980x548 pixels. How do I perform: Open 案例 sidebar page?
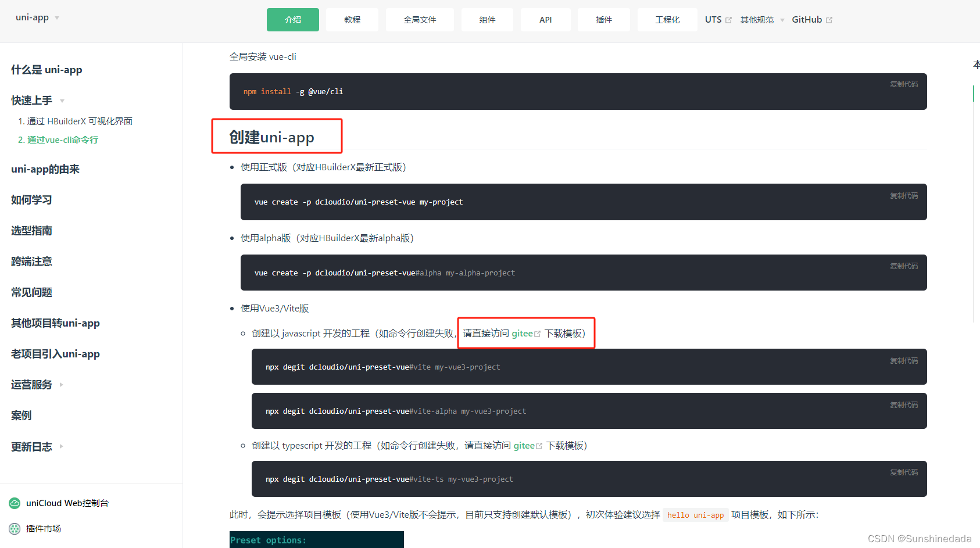tap(22, 416)
